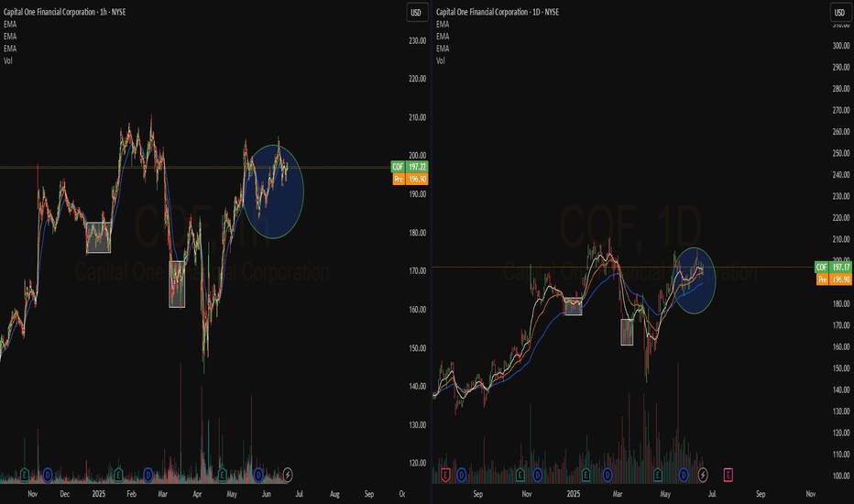Open the late-August dividend marker on the 1D chart
Viewport: 854px width, 504px height.
coord(461,475)
